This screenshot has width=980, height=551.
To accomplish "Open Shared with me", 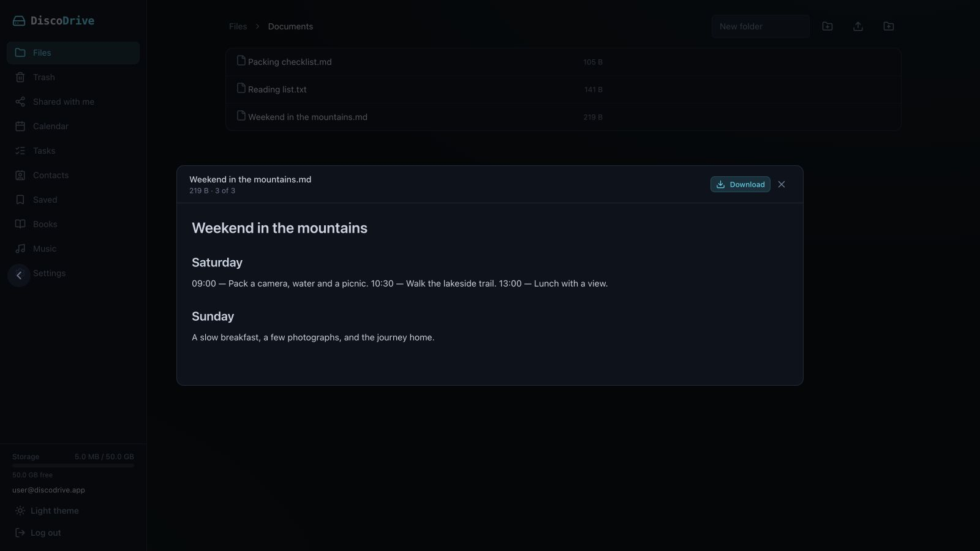I will tap(73, 102).
